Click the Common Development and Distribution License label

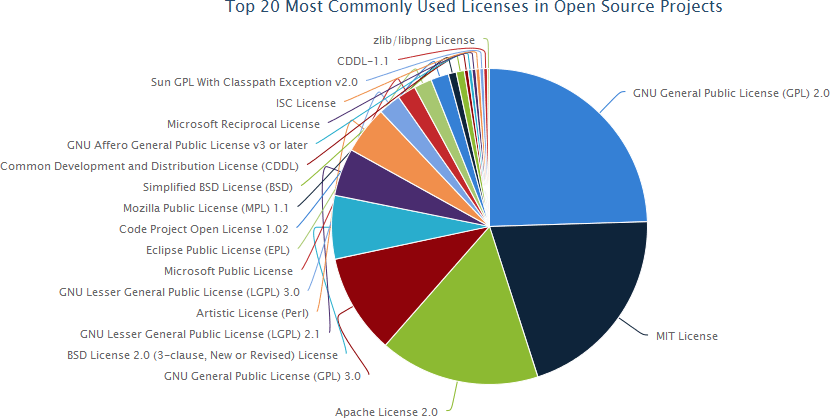coord(150,166)
